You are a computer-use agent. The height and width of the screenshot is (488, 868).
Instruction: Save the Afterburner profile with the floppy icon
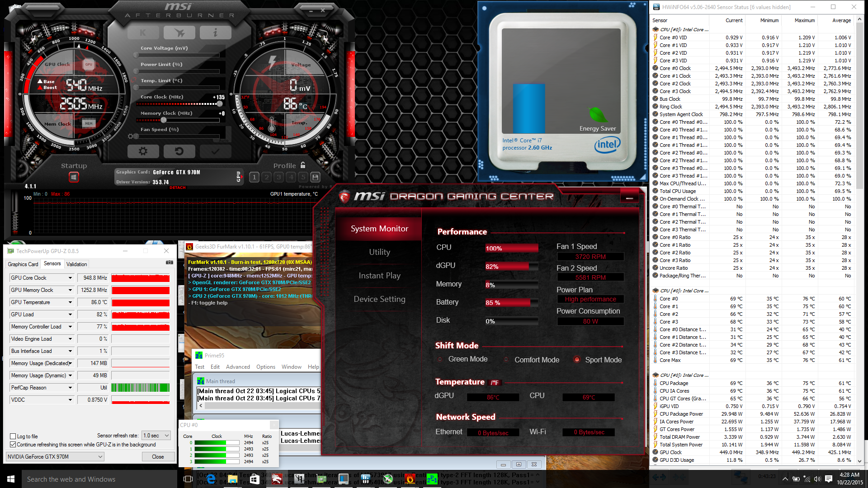tap(315, 177)
